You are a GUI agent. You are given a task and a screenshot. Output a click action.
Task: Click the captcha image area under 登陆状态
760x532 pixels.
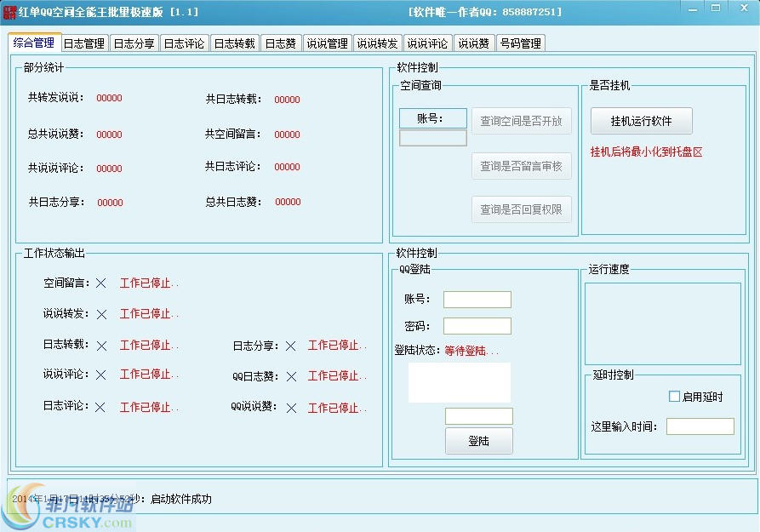(x=460, y=383)
